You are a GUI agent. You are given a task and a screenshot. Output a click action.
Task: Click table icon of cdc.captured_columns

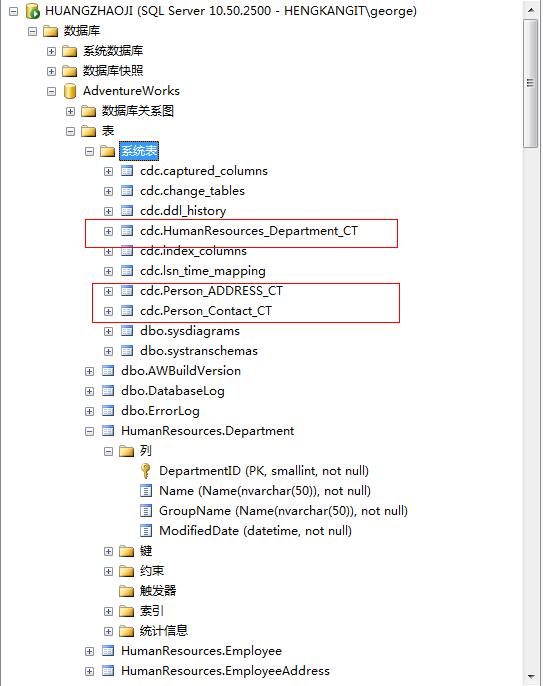pyautogui.click(x=127, y=171)
